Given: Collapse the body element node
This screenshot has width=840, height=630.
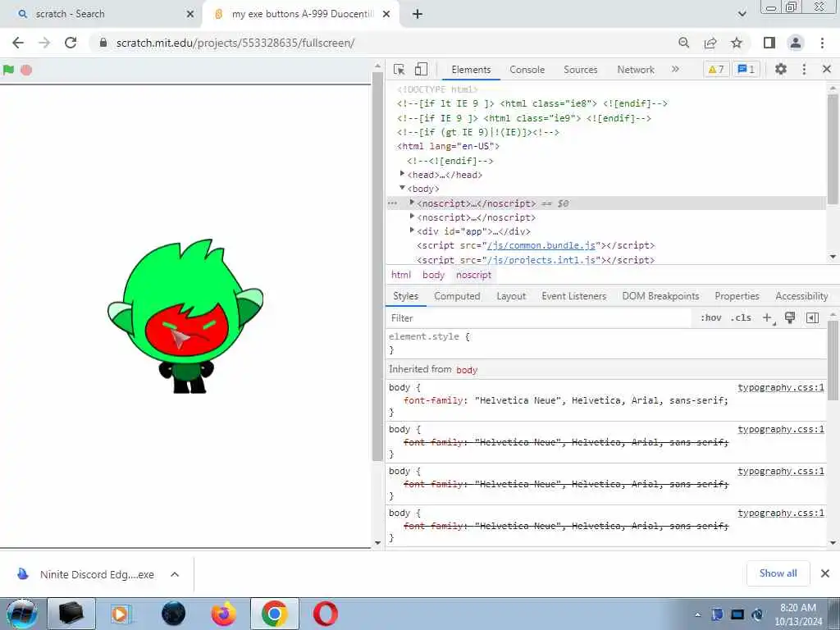Looking at the screenshot, I should click(402, 188).
